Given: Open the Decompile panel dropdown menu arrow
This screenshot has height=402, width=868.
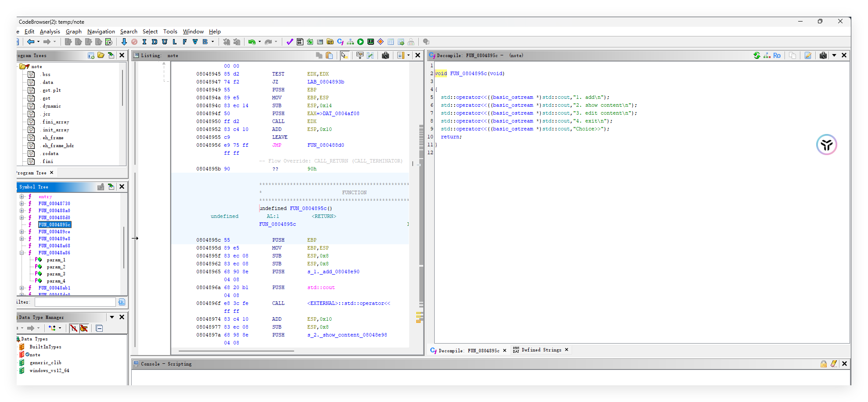Looking at the screenshot, I should click(x=834, y=55).
